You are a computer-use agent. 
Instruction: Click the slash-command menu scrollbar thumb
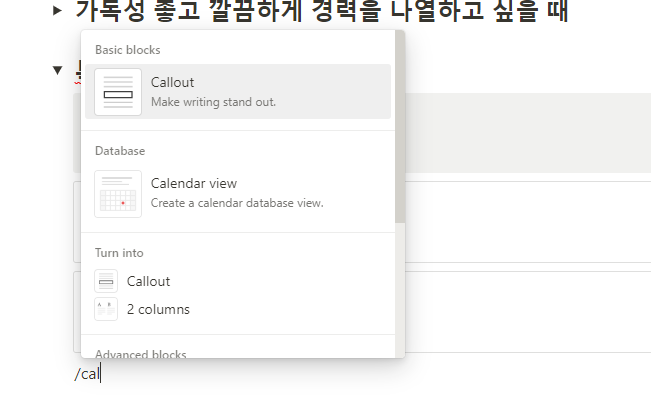coord(400,127)
